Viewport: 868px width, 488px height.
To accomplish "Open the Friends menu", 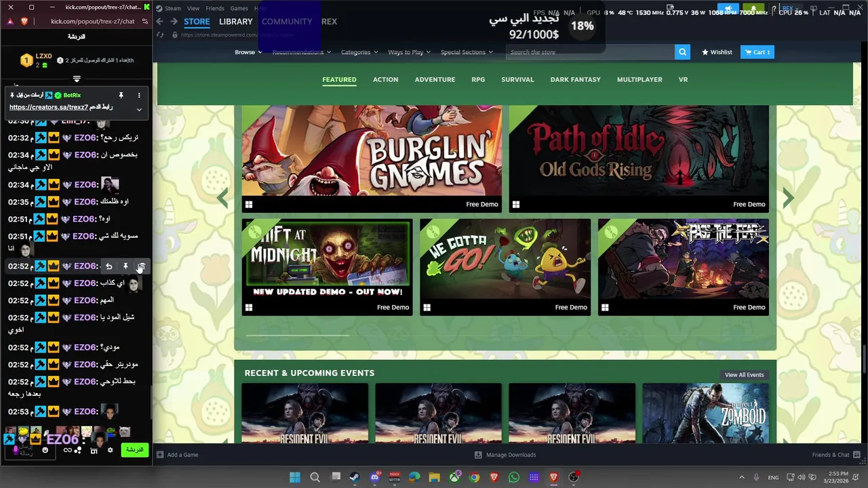I will (x=215, y=8).
